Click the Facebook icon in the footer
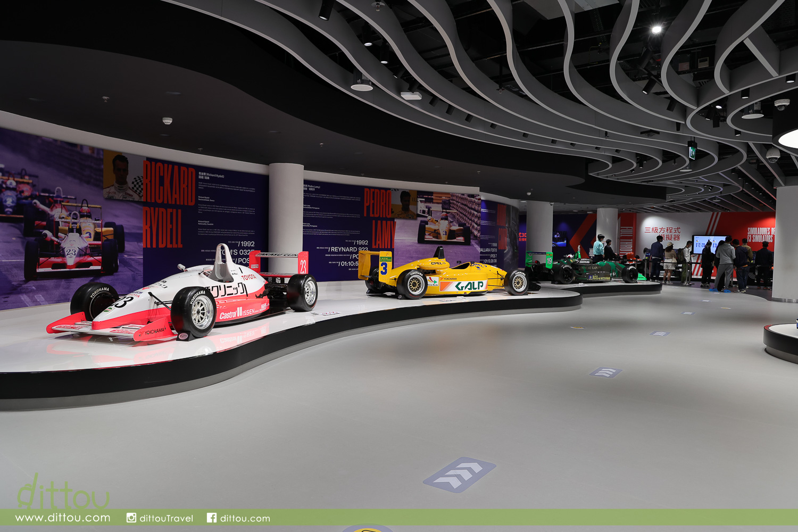The height and width of the screenshot is (532, 798). point(211,518)
